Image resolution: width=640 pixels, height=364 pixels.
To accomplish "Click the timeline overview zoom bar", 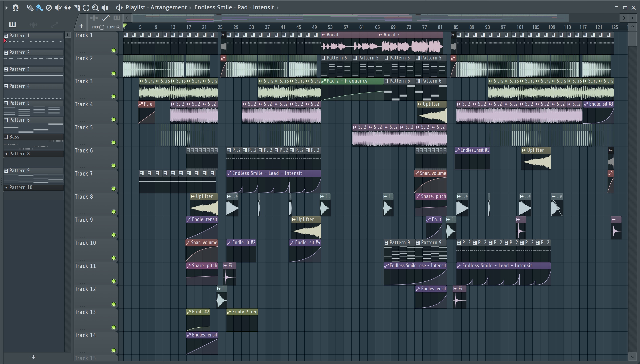I will click(350, 18).
